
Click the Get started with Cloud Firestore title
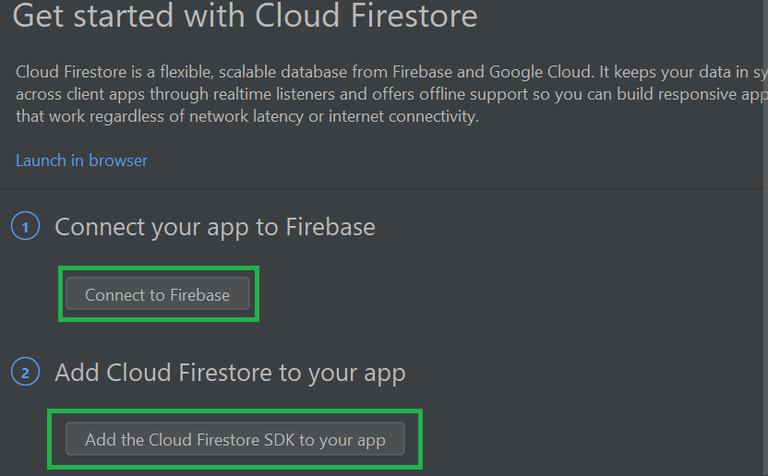(245, 16)
